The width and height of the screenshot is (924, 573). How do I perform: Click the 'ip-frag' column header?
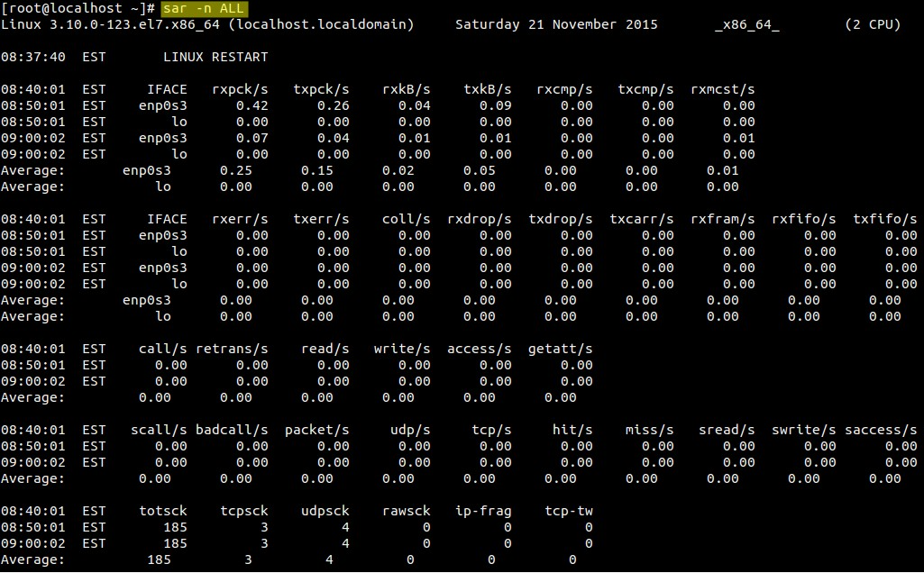(483, 511)
